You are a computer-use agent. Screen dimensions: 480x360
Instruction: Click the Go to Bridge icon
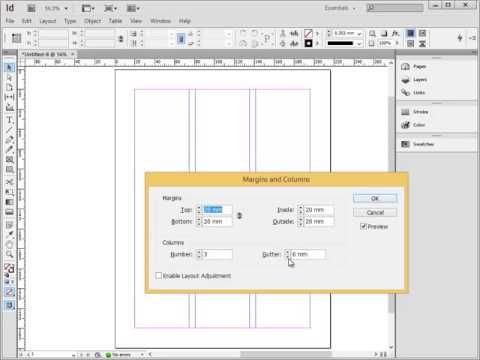(31, 8)
